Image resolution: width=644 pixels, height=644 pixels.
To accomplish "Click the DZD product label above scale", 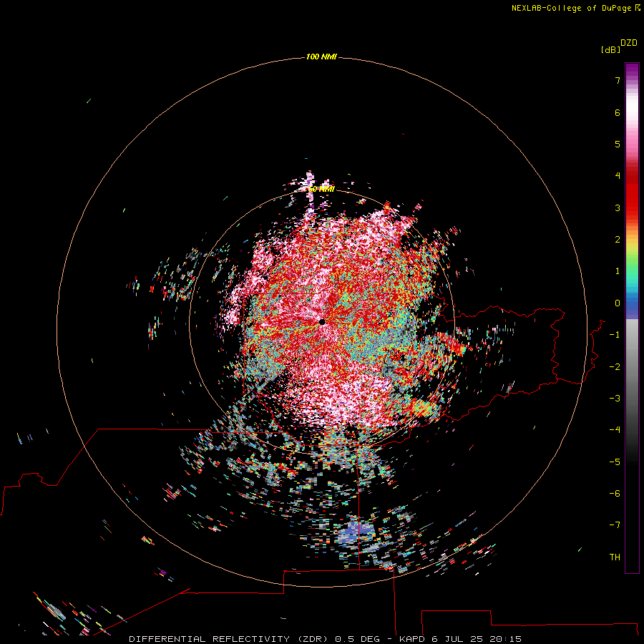I will (629, 43).
